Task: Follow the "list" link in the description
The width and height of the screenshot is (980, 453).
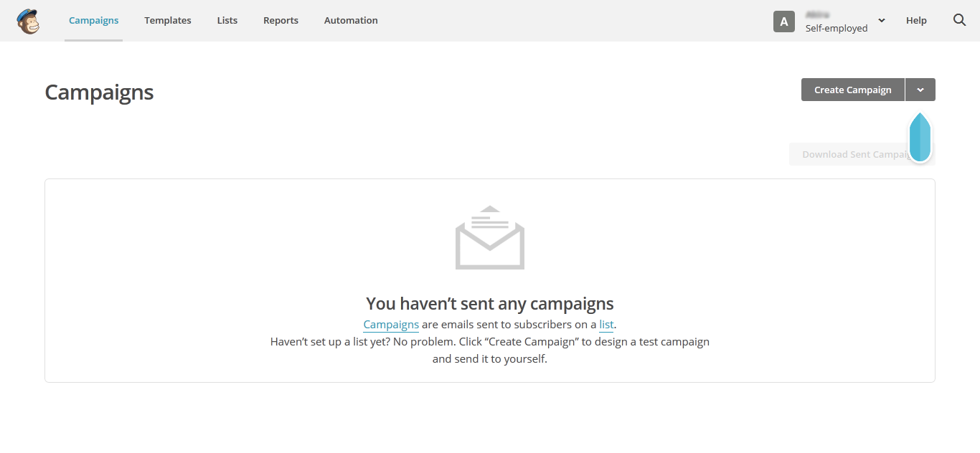Action: click(x=606, y=325)
